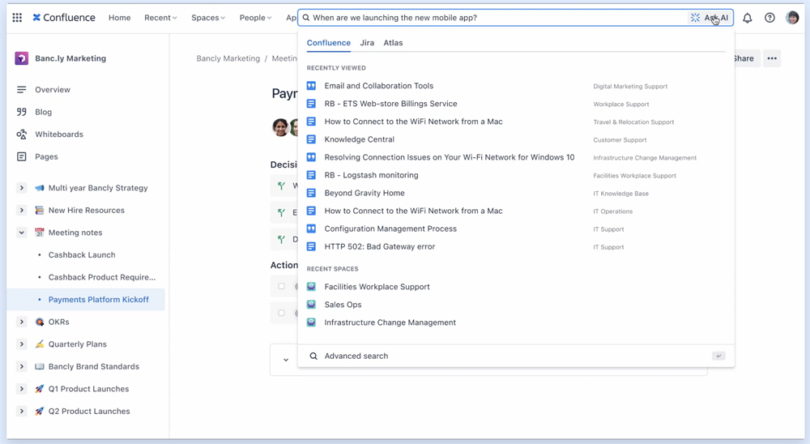Collapse the Meeting notes tree

[21, 233]
